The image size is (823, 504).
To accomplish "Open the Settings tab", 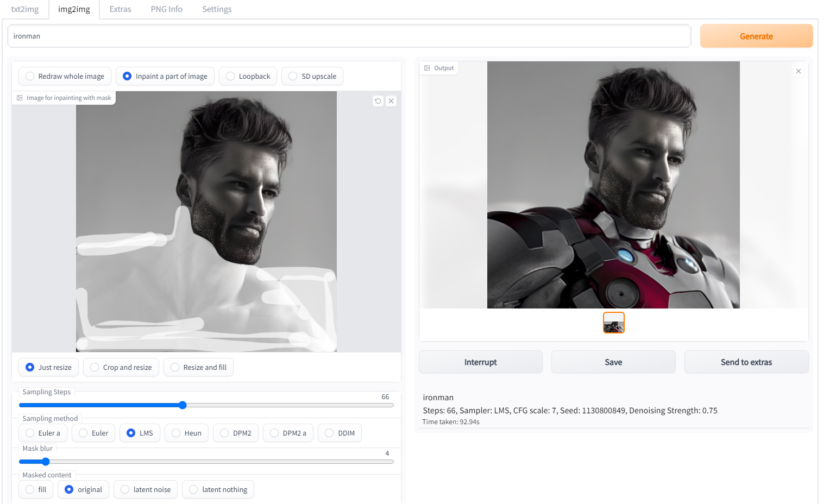I will pos(217,9).
